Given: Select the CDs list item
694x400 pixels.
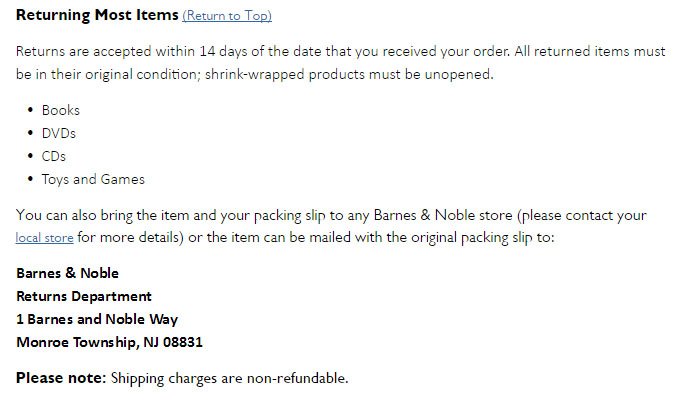Looking at the screenshot, I should [x=54, y=156].
